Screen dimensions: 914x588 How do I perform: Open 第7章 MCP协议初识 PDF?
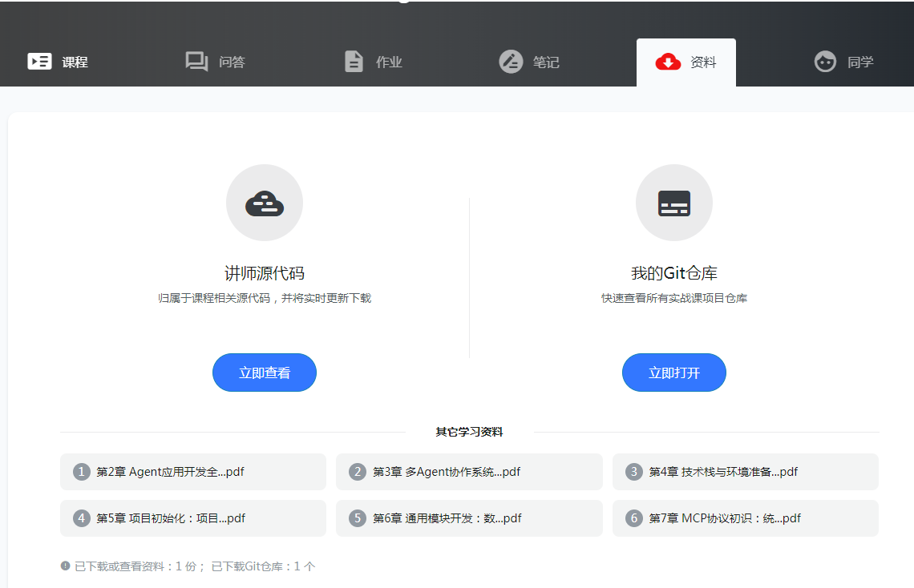pyautogui.click(x=745, y=518)
